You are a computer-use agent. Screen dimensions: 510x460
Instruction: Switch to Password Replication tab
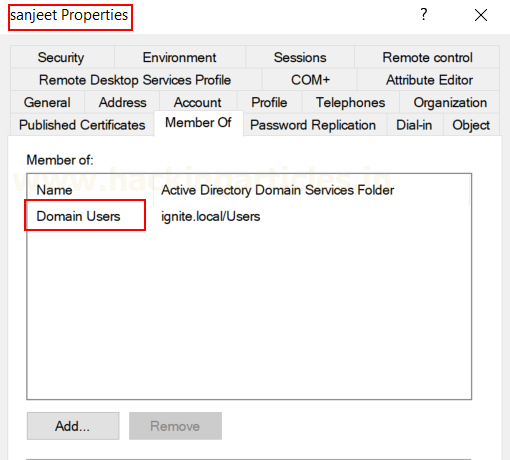pyautogui.click(x=313, y=125)
